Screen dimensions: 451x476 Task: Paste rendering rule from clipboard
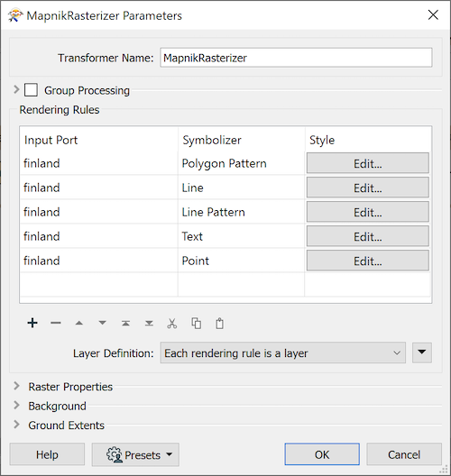click(219, 324)
